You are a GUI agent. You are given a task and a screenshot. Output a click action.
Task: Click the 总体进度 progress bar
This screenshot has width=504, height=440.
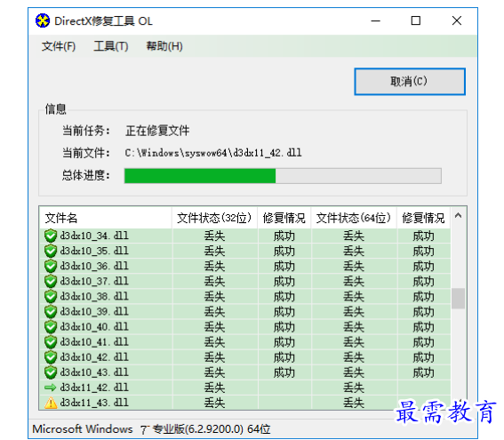pyautogui.click(x=283, y=176)
